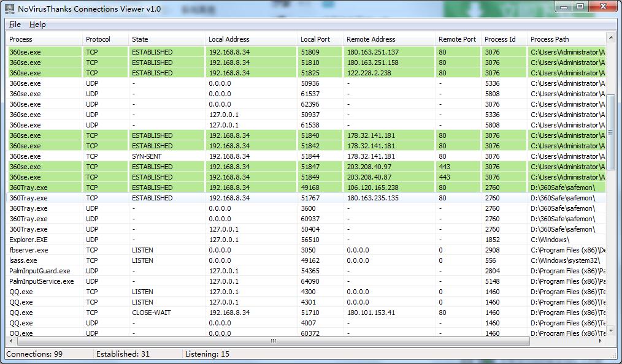Sort by State column header
622x364 pixels.
click(x=167, y=39)
